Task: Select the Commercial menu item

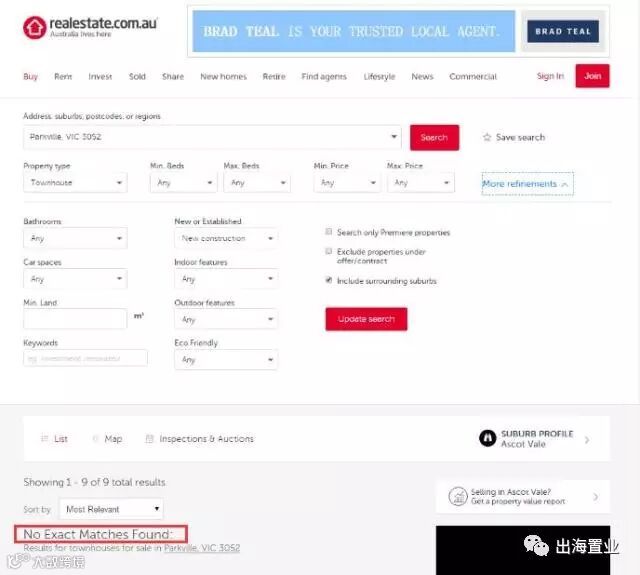Action: [x=473, y=76]
